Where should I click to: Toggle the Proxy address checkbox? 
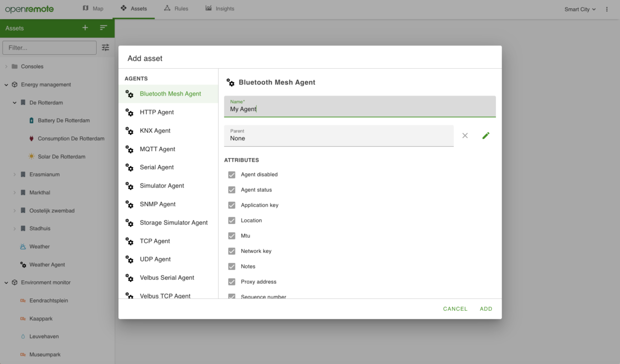(232, 282)
